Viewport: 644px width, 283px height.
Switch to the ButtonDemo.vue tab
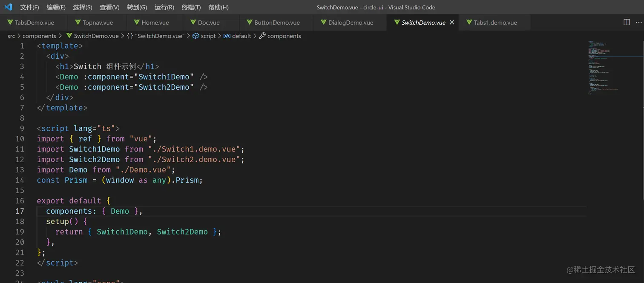[277, 23]
